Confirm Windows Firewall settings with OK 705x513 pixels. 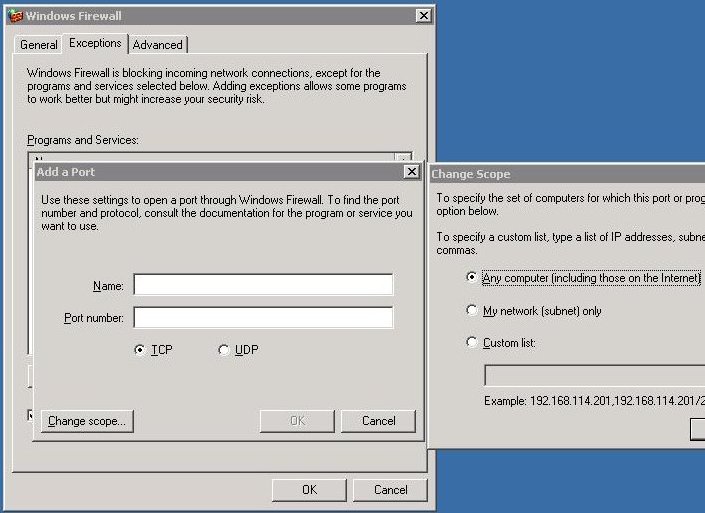309,490
